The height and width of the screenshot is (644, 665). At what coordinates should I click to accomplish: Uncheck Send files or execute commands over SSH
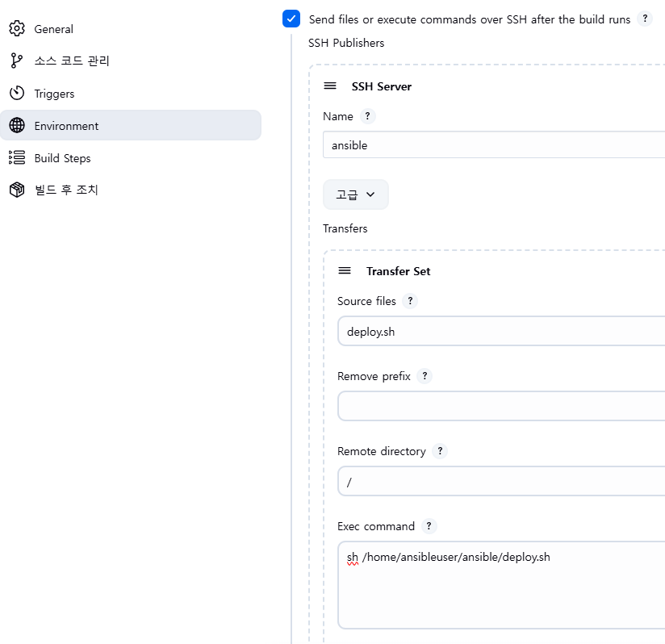(x=291, y=19)
